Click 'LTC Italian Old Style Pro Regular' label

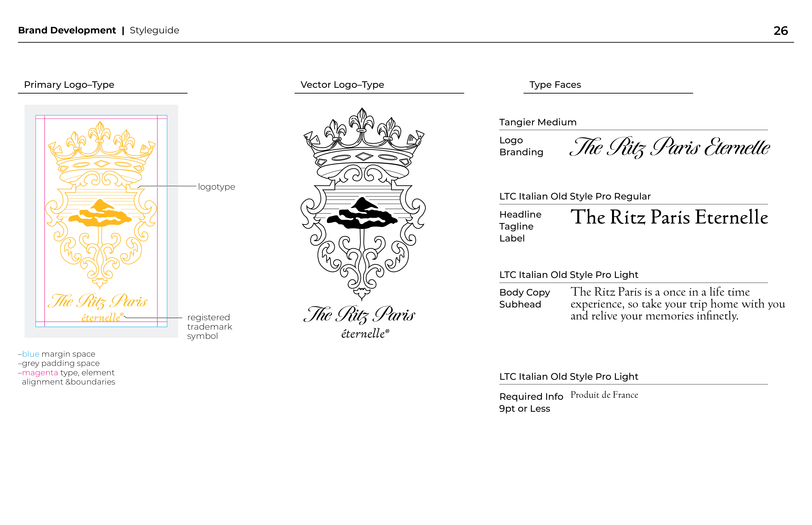575,196
